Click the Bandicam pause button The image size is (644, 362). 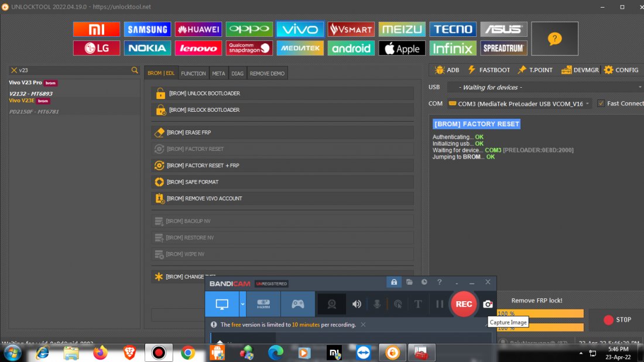(440, 304)
